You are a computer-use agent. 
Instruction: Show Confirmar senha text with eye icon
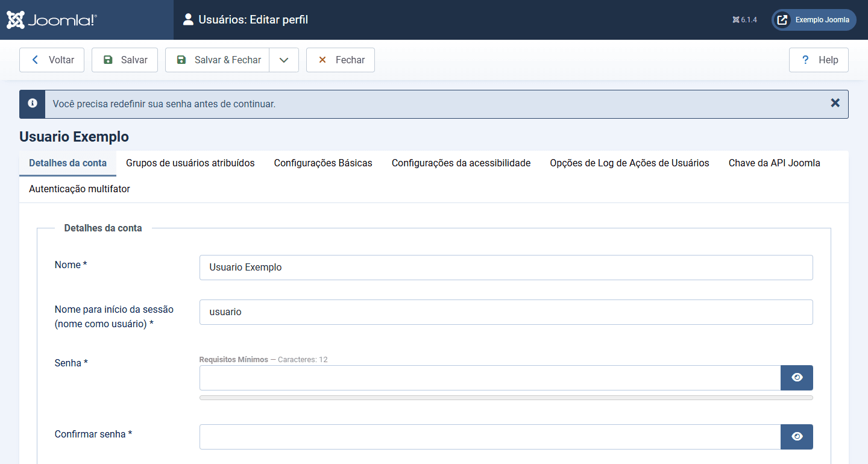[x=797, y=437]
